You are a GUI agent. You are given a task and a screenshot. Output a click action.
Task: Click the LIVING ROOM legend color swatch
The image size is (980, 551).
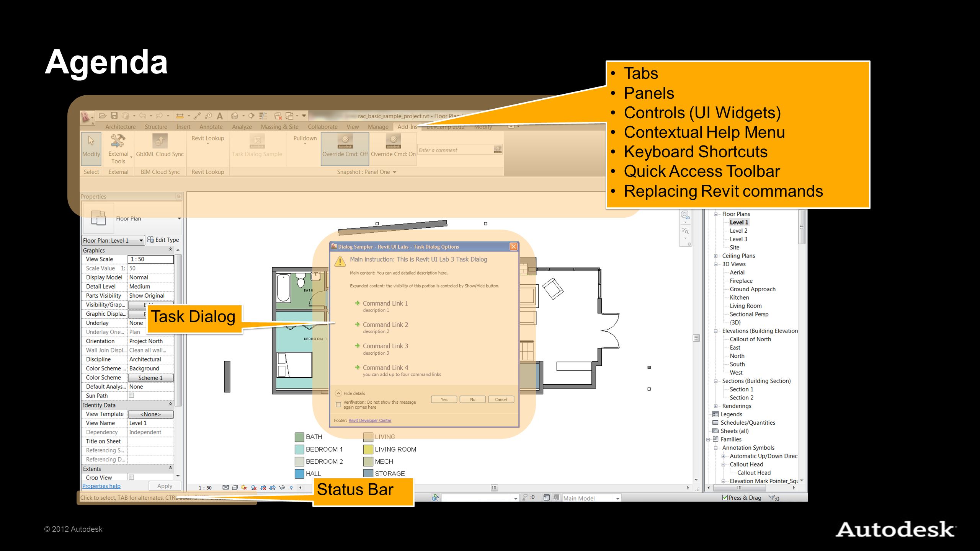[x=368, y=449]
